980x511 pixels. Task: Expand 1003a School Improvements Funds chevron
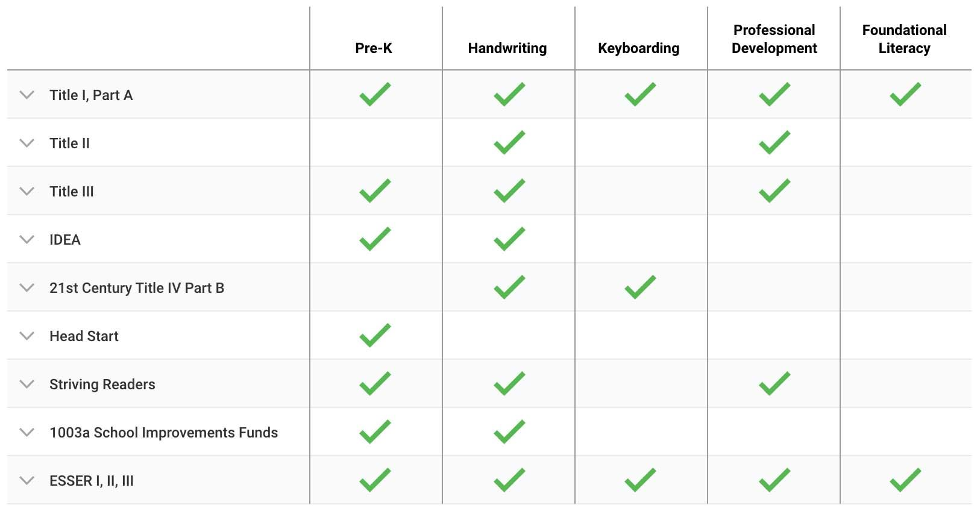click(27, 432)
